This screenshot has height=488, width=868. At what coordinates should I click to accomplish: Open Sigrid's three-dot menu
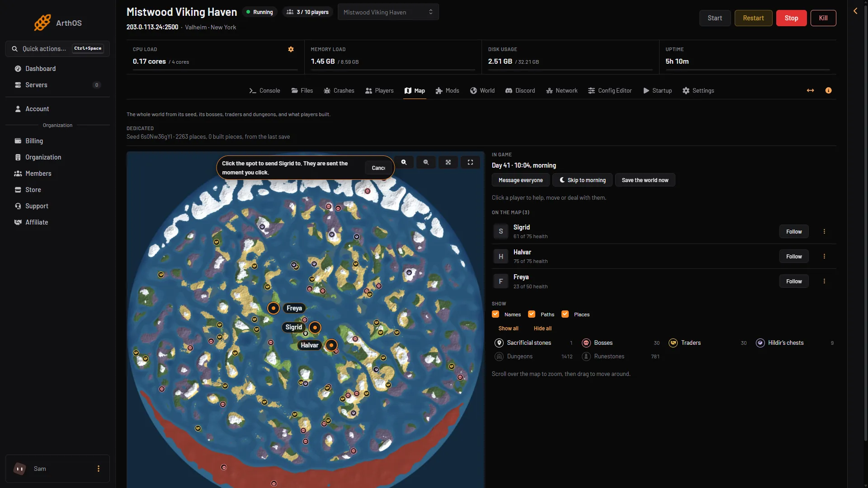[824, 231]
